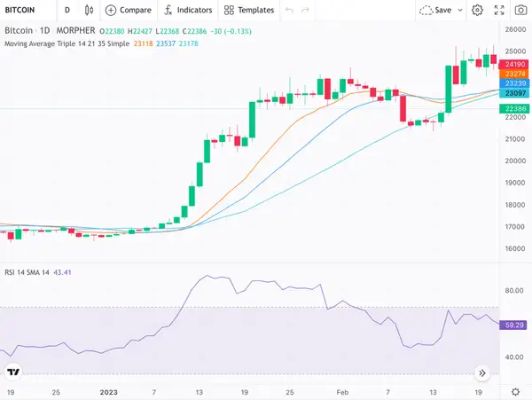This screenshot has height=400, width=532.
Task: Click the 43.41 RSI legend value
Action: pyautogui.click(x=62, y=272)
